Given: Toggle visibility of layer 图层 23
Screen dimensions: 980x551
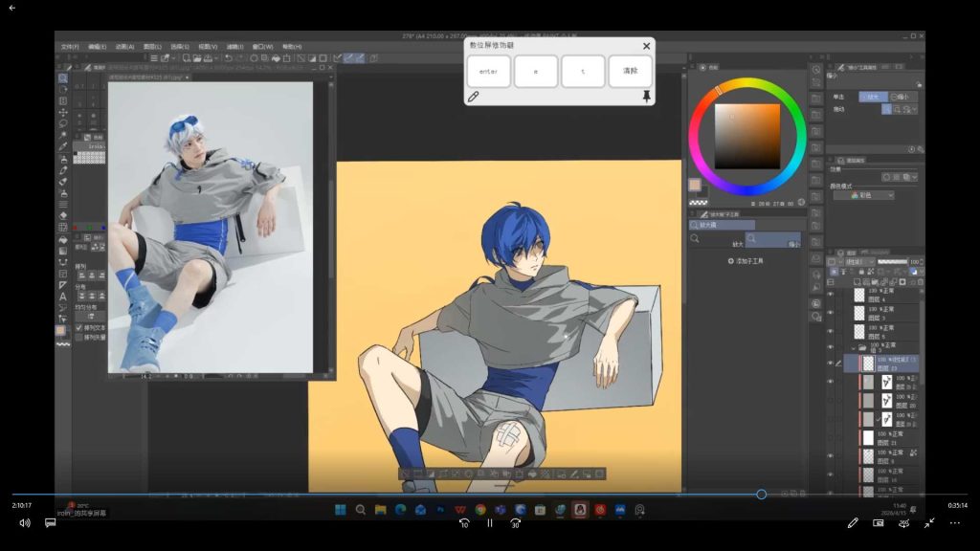Looking at the screenshot, I should pos(831,364).
